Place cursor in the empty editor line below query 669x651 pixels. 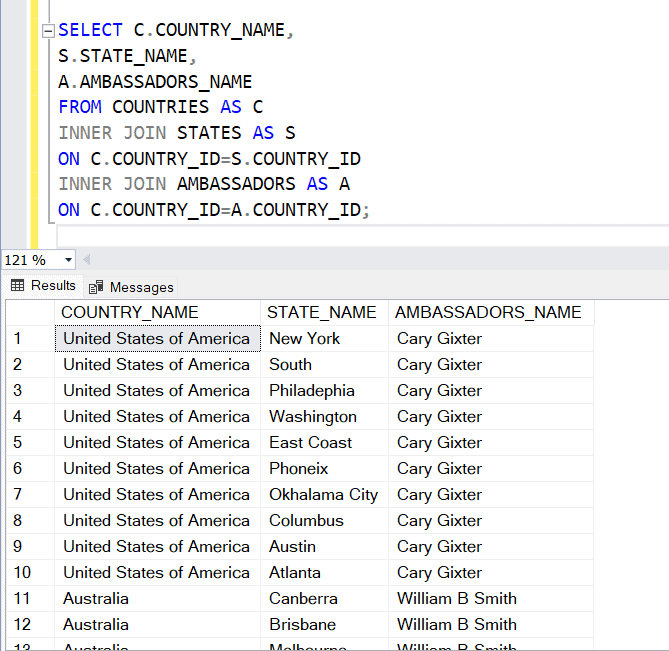[363, 235]
